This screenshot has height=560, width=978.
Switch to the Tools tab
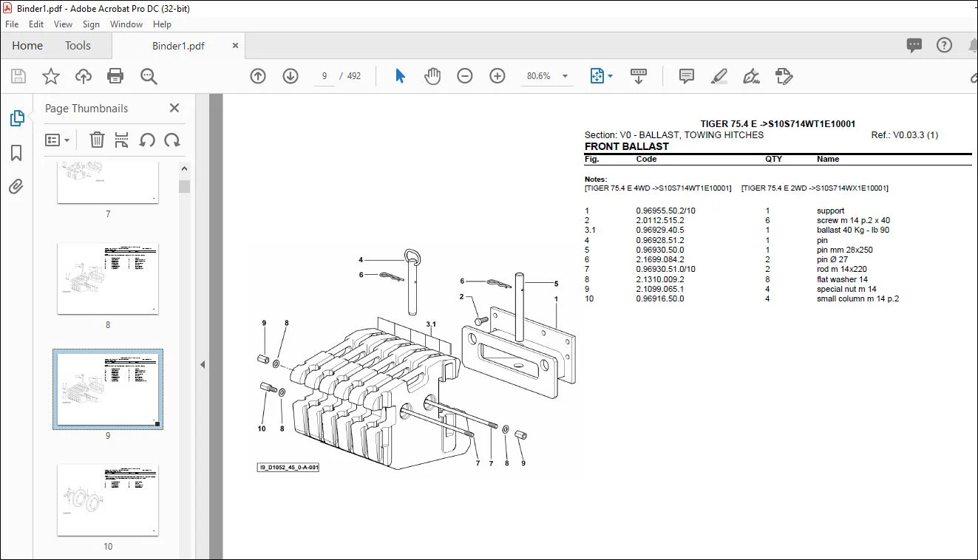click(x=78, y=45)
